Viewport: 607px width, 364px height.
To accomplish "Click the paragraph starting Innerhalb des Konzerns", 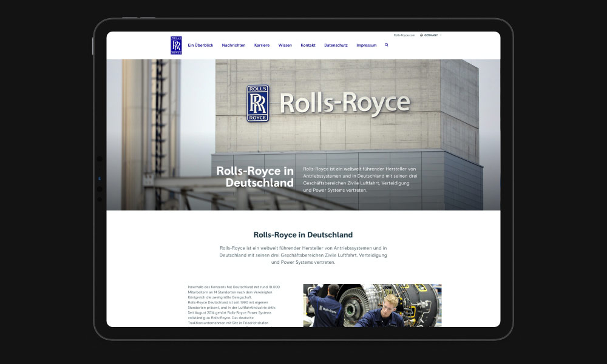I will point(234,305).
